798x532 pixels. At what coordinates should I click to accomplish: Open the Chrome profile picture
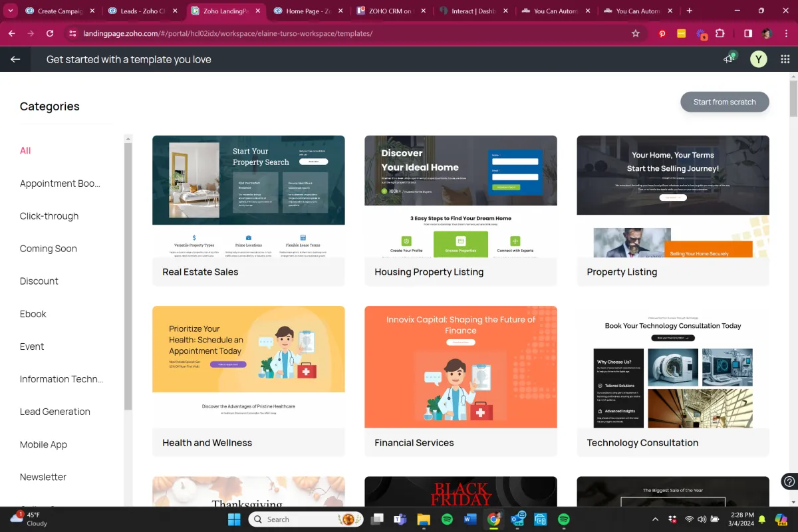767,33
